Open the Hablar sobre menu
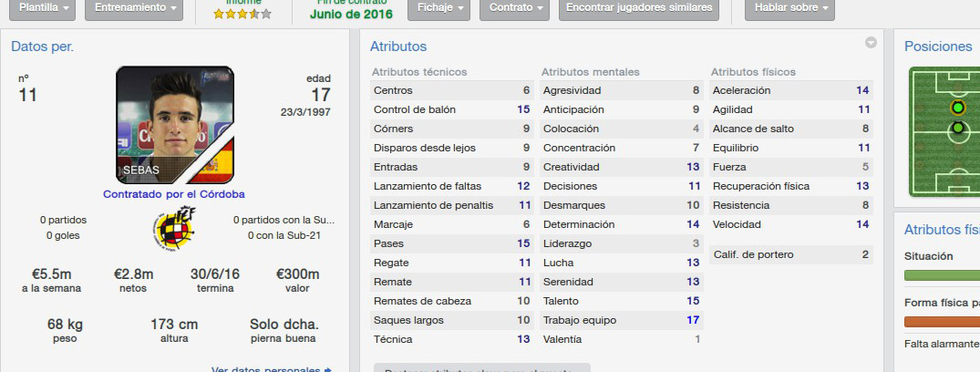Screen dimensions: 980x372 coord(790,8)
